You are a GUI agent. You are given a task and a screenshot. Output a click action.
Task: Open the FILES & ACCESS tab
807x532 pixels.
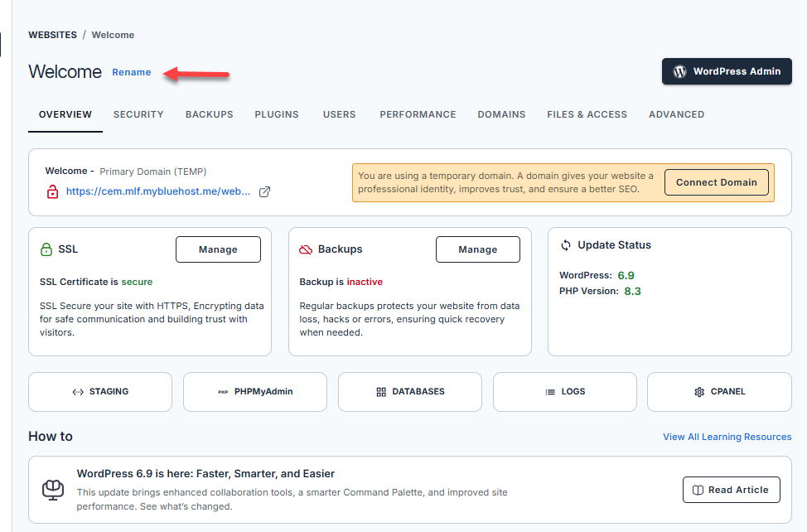point(587,114)
